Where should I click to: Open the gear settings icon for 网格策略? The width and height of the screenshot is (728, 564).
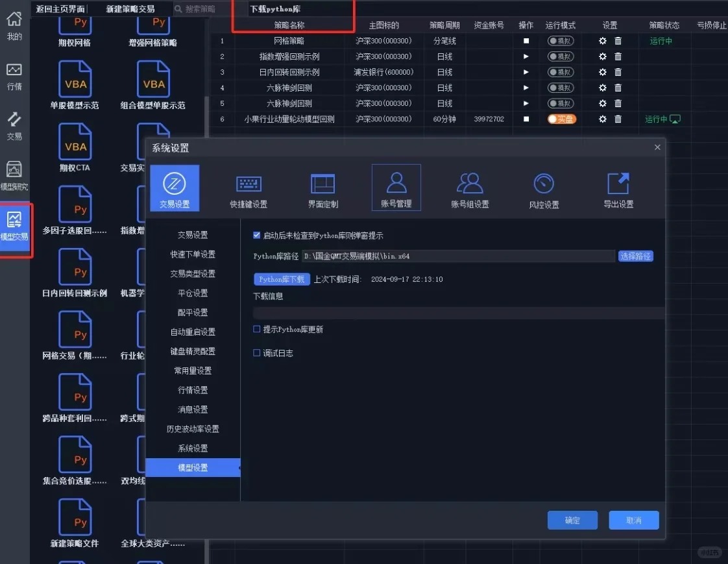[x=602, y=40]
